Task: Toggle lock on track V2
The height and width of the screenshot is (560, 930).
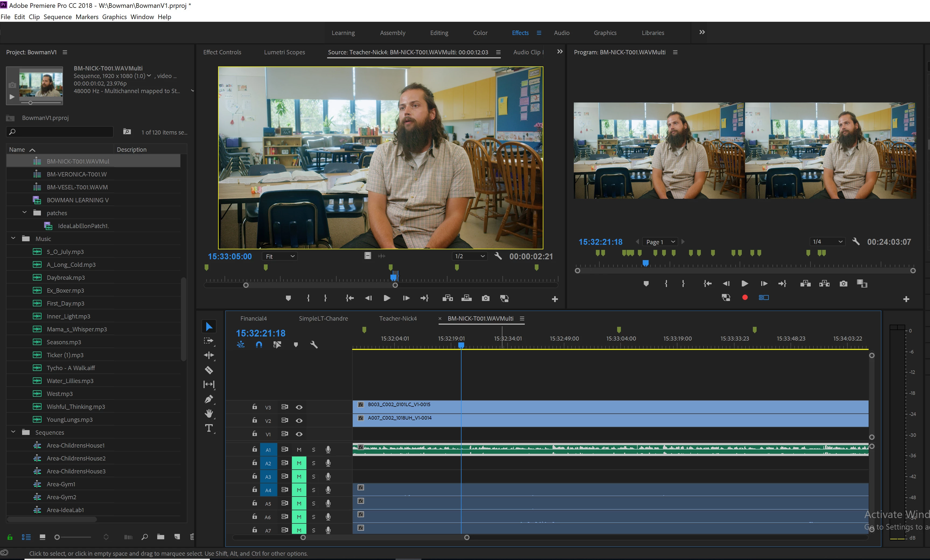Action: click(x=255, y=420)
